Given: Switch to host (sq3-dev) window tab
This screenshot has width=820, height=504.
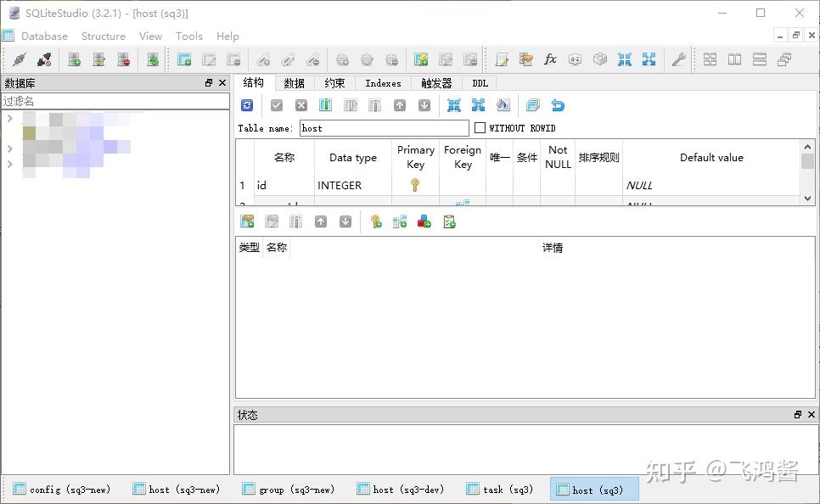Looking at the screenshot, I should click(x=400, y=490).
